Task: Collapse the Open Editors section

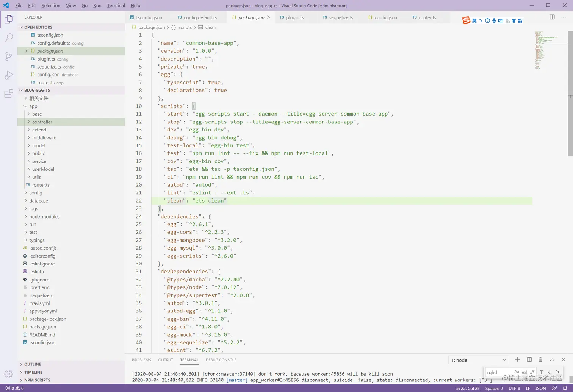Action: tap(71, 27)
